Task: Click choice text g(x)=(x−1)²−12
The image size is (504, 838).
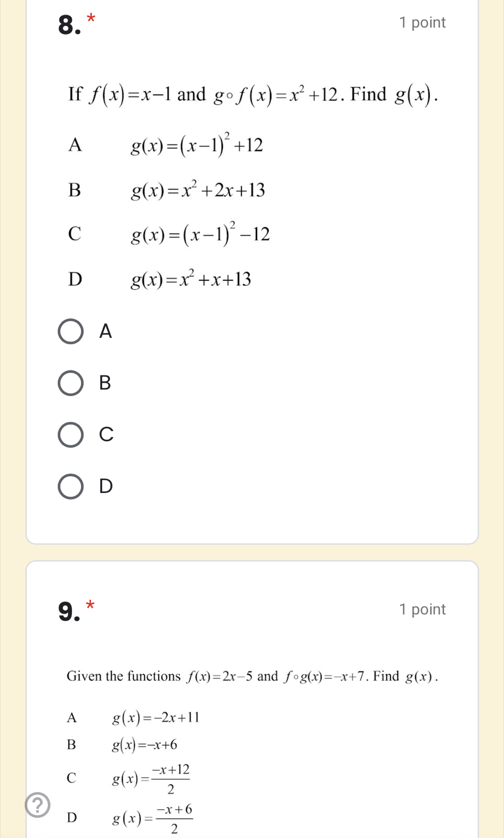Action: [x=200, y=235]
